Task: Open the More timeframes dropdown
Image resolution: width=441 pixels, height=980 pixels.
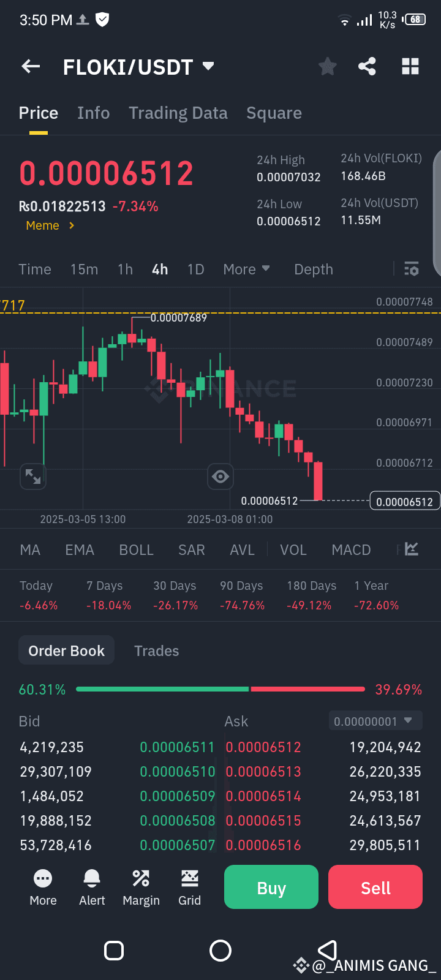Action: pos(246,269)
